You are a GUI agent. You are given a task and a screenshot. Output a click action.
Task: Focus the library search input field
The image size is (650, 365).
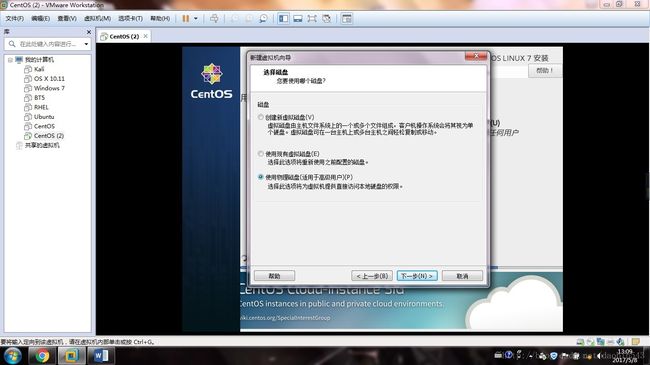tap(49, 44)
